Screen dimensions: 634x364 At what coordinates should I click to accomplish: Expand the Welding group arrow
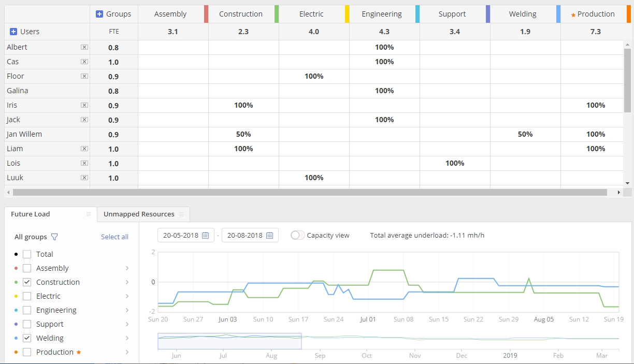click(127, 338)
